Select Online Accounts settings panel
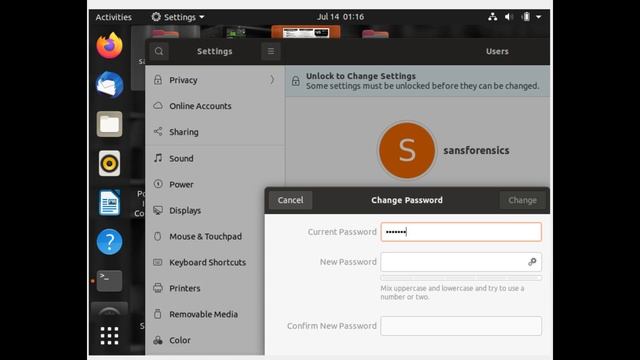 point(215,106)
